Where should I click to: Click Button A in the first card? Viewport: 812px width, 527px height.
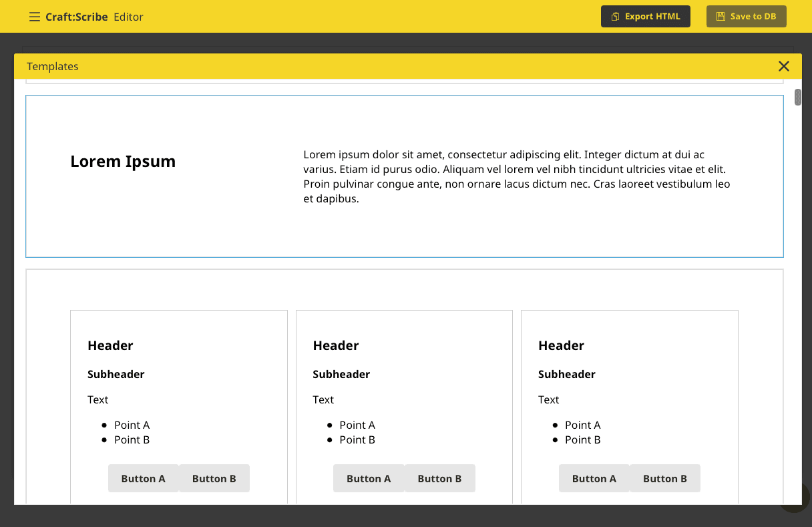coord(143,478)
